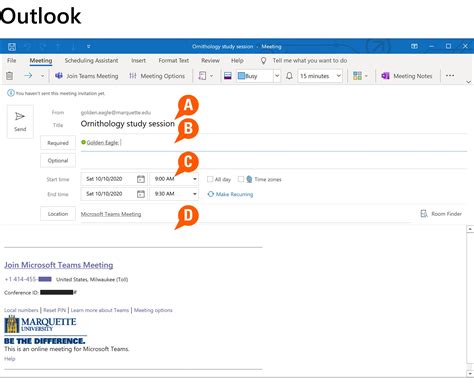
Task: Click the Show As status icon
Action: (228, 76)
